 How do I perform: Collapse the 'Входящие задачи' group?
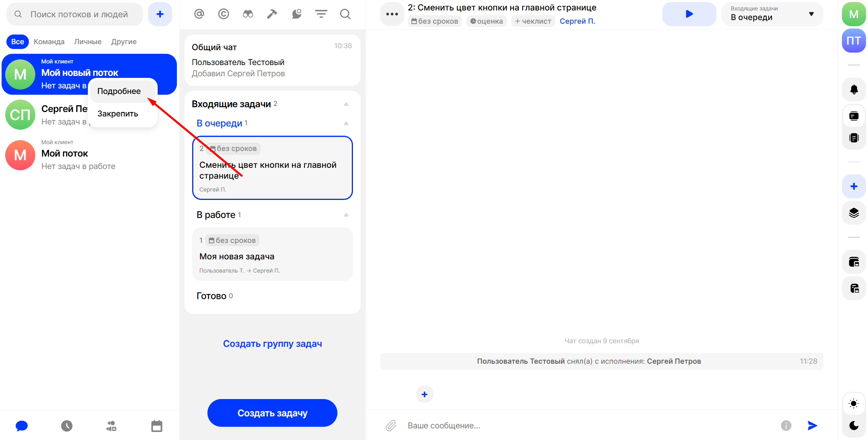[x=346, y=104]
